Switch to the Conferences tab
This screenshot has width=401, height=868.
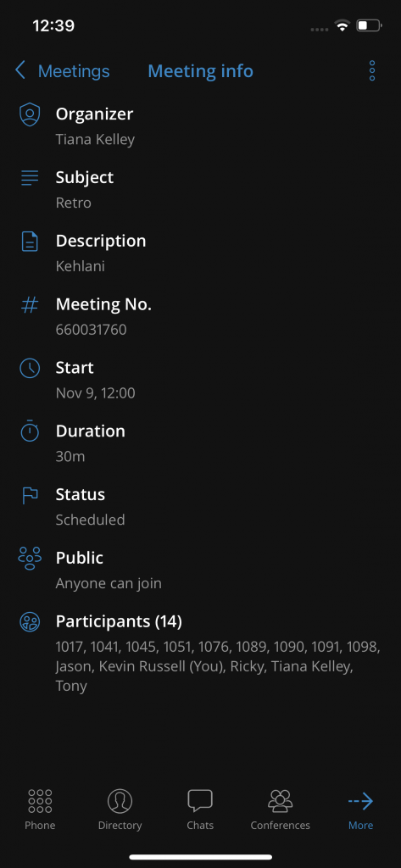tap(281, 810)
